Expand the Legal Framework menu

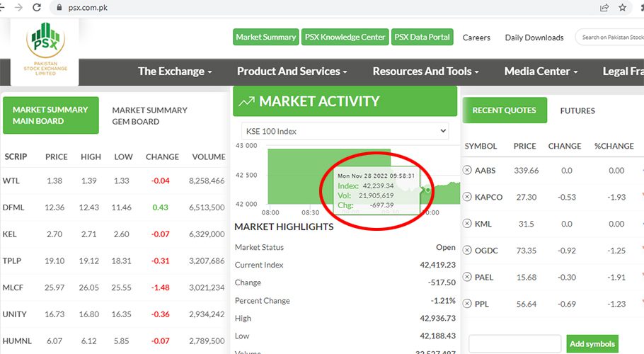pos(623,72)
